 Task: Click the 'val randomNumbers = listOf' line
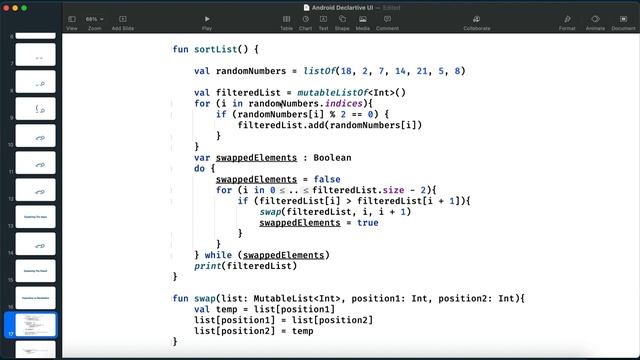point(330,71)
